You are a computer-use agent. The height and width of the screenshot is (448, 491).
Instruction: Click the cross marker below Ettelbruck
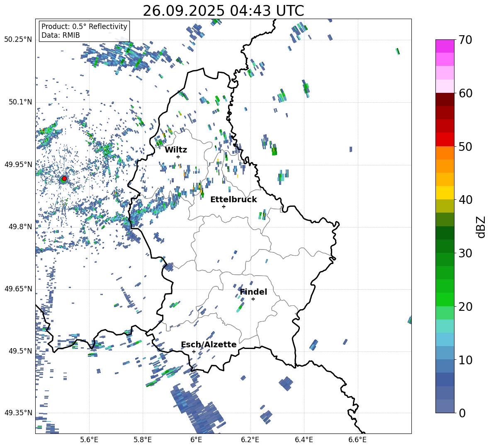tap(224, 206)
